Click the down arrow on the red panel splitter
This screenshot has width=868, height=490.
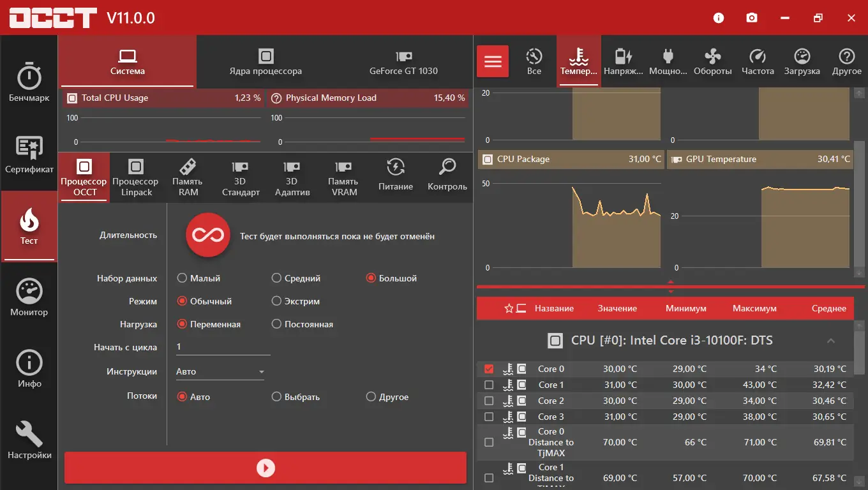coord(671,292)
